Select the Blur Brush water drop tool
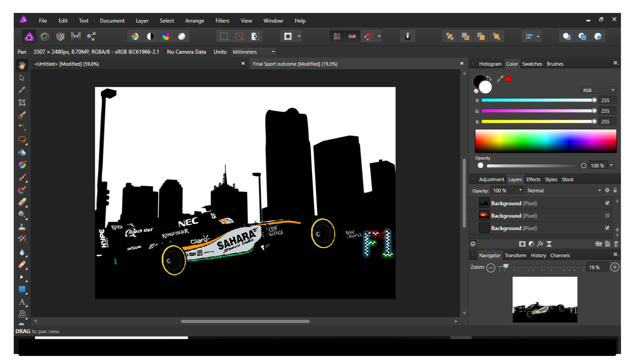632x364 pixels. [x=22, y=252]
